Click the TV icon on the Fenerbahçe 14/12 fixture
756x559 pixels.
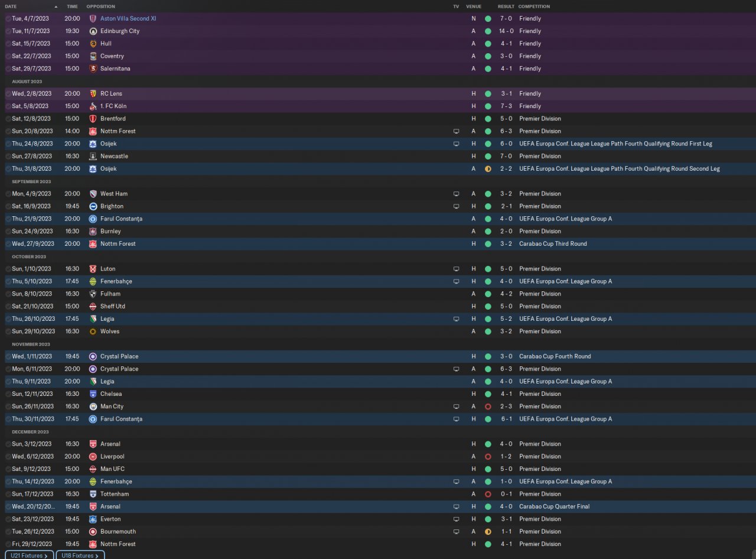456,482
